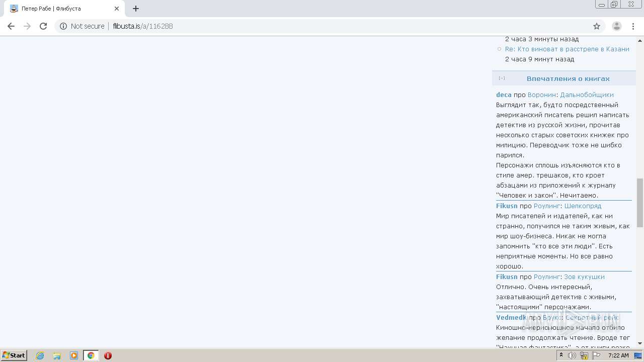Open the Впечатления о книгах heading link
The width and height of the screenshot is (644, 362).
pyautogui.click(x=568, y=78)
